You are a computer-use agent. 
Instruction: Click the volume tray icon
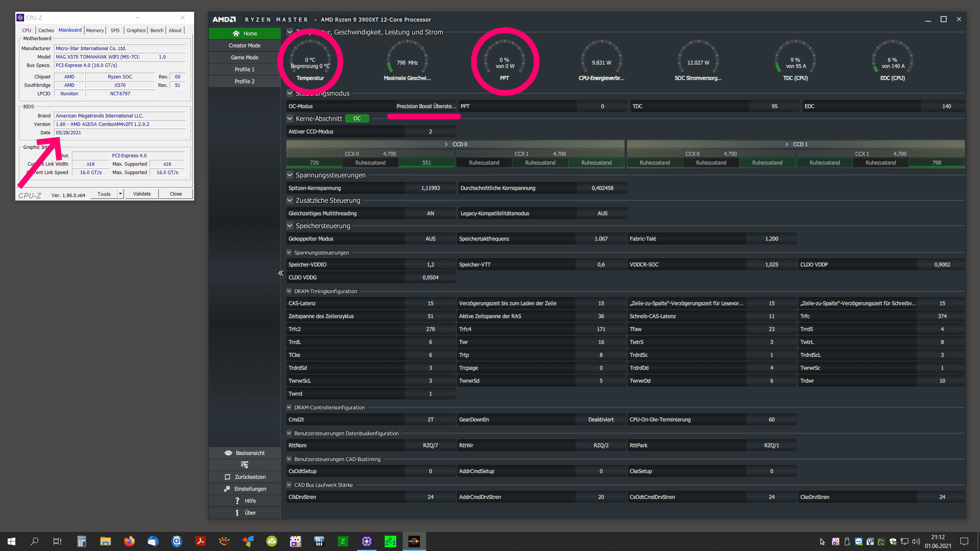916,541
